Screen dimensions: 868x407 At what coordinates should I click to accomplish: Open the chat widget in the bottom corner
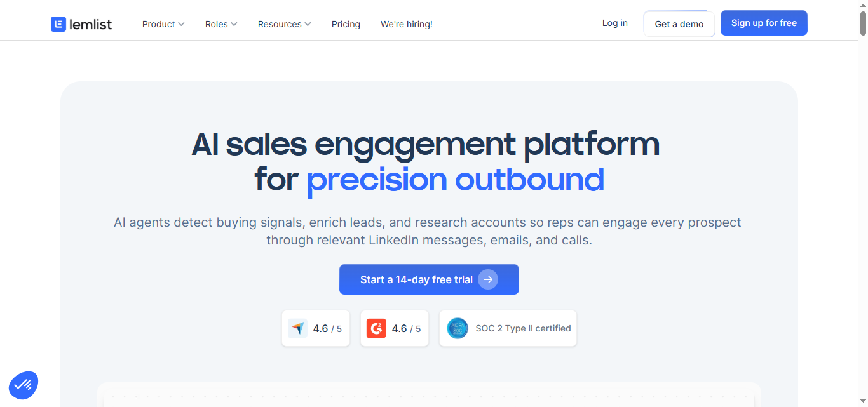(24, 385)
